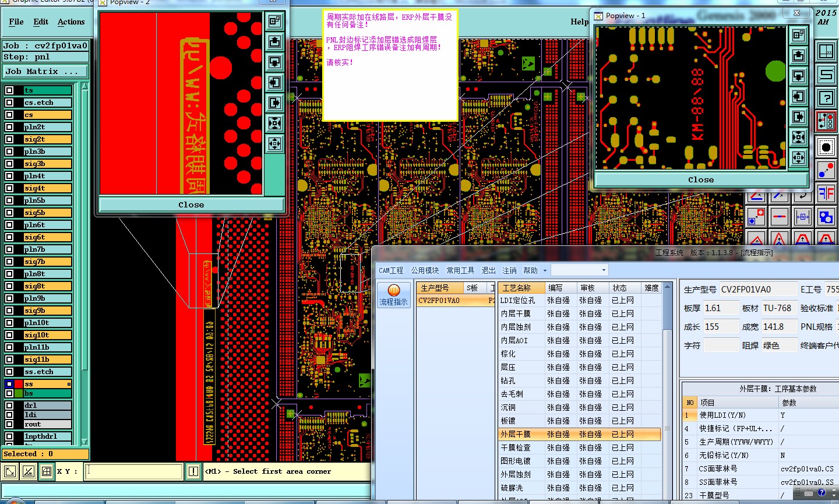The height and width of the screenshot is (504, 839).
Task: Click the exclamation mark icon in bottom bar
Action: pyautogui.click(x=193, y=471)
